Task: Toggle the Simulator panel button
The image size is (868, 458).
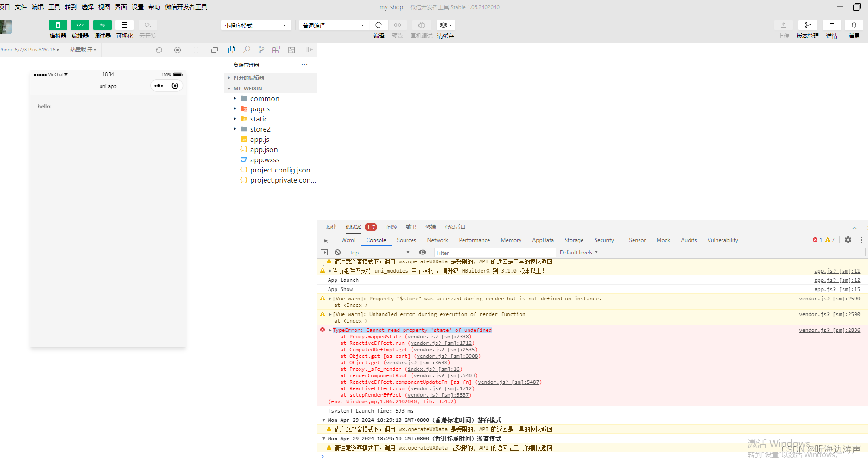Action: (x=57, y=25)
